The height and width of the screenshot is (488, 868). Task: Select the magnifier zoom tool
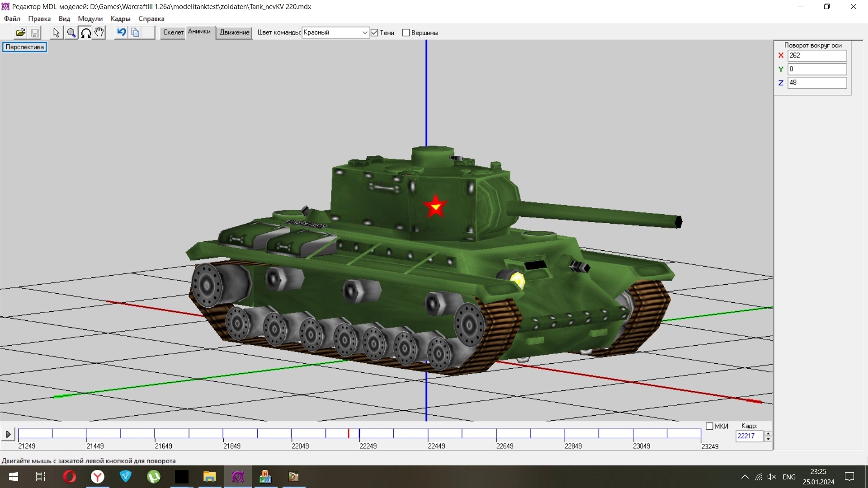coord(71,33)
